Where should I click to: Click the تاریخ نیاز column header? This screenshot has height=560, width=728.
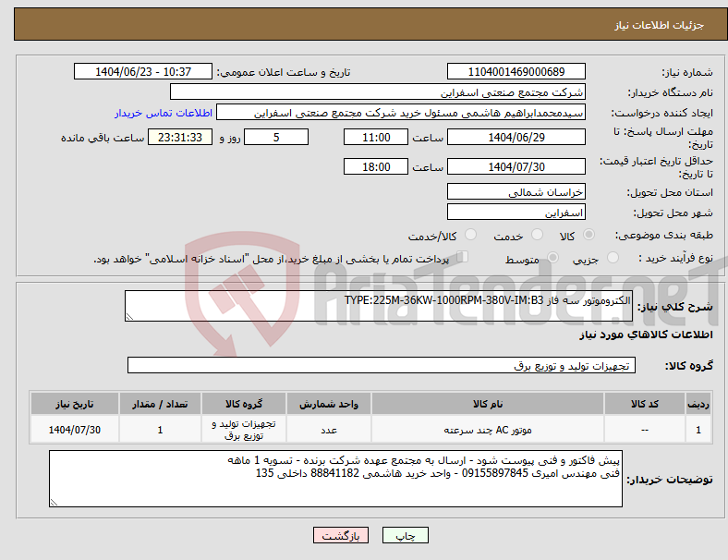(x=75, y=404)
